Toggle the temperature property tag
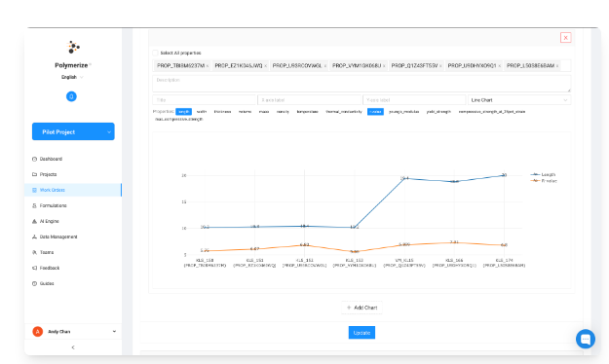 tap(308, 112)
